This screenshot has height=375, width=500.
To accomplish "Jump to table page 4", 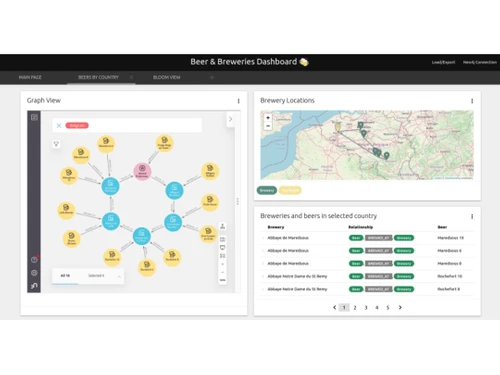I will pyautogui.click(x=377, y=307).
